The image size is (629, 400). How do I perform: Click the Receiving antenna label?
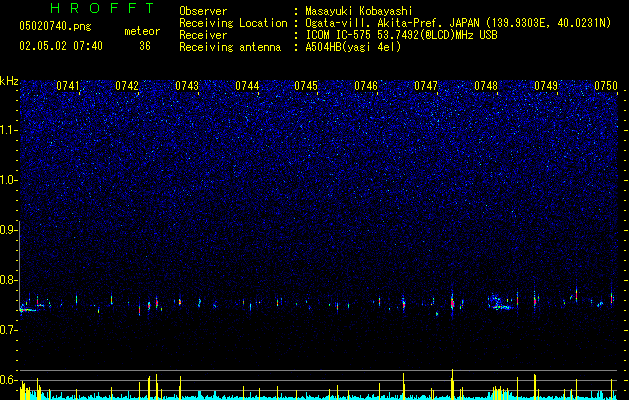point(230,47)
